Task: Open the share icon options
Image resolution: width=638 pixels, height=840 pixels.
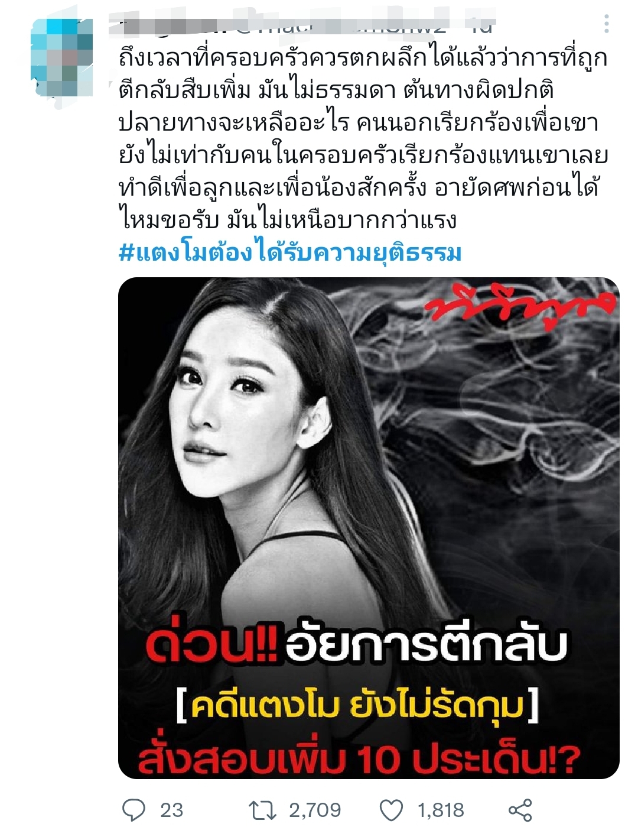Action: (x=520, y=810)
